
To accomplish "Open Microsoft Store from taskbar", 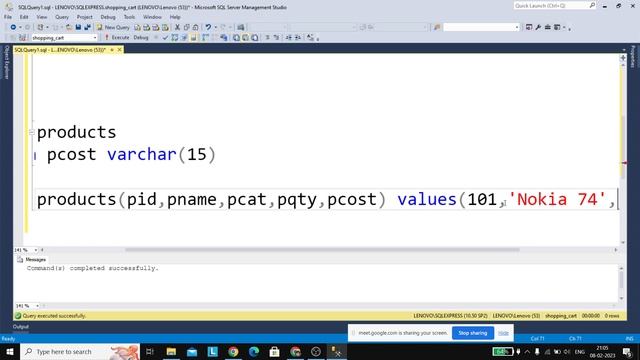I will (x=274, y=351).
